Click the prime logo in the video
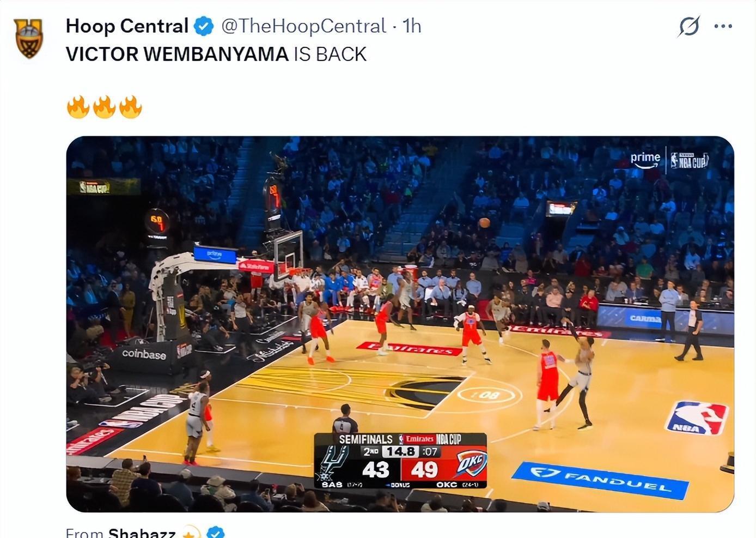The image size is (756, 538). [x=645, y=160]
